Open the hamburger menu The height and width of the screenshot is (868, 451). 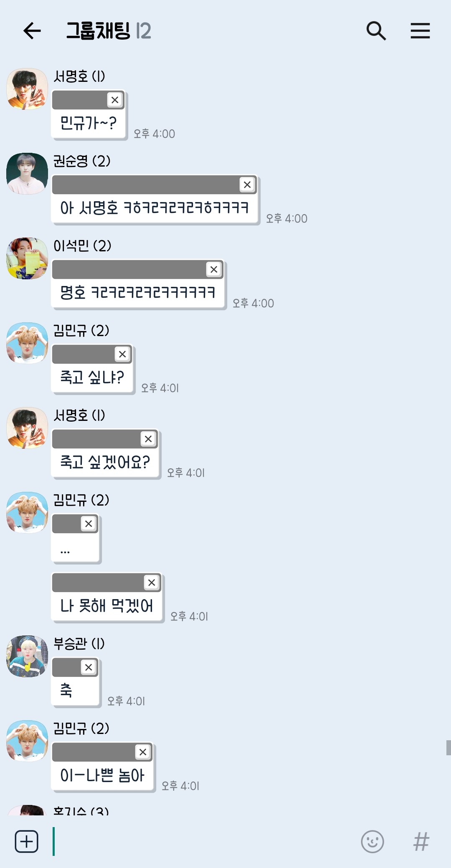click(420, 31)
